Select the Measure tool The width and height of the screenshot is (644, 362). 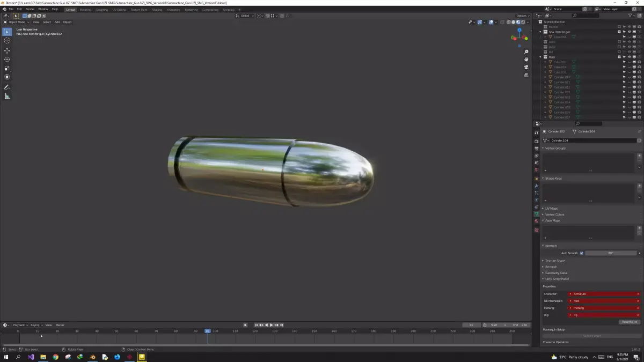tap(7, 96)
